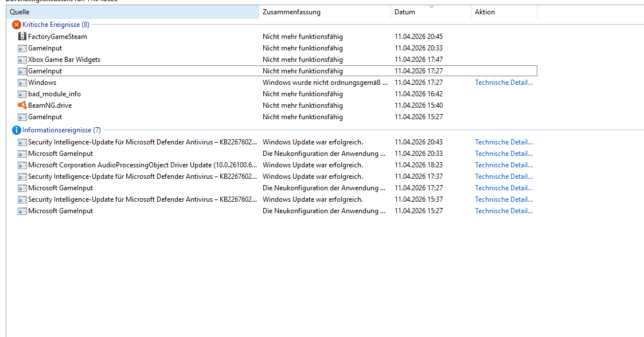The height and width of the screenshot is (337, 644).
Task: Click the FactoryGameSteam application icon
Action: pyautogui.click(x=22, y=37)
